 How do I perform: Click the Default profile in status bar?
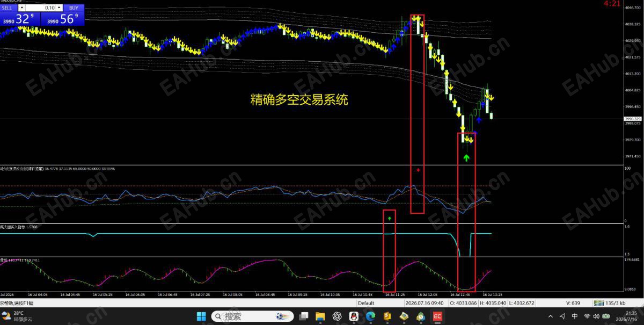tap(366, 303)
